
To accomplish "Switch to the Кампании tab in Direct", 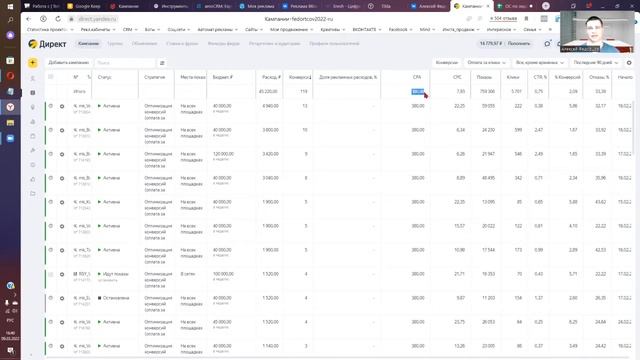I will pos(88,43).
